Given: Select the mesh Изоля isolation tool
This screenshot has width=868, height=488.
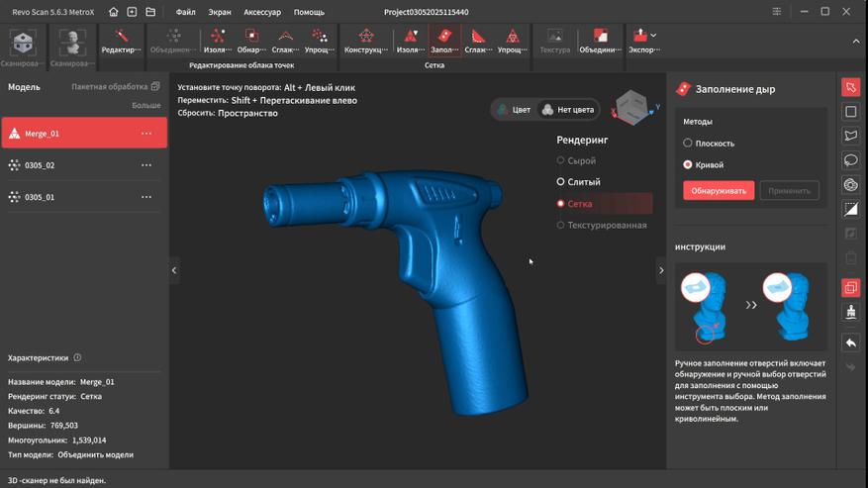Looking at the screenshot, I should 411,42.
